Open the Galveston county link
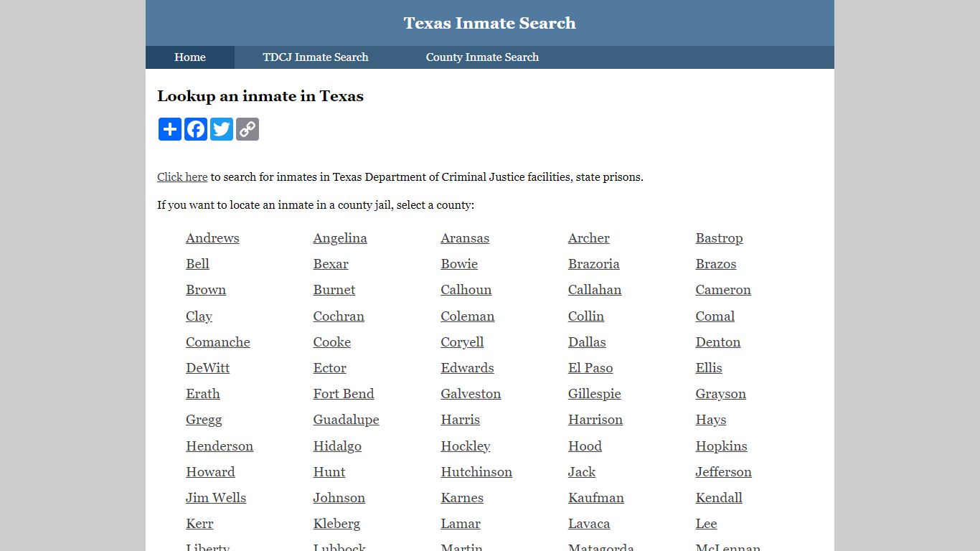 tap(471, 394)
